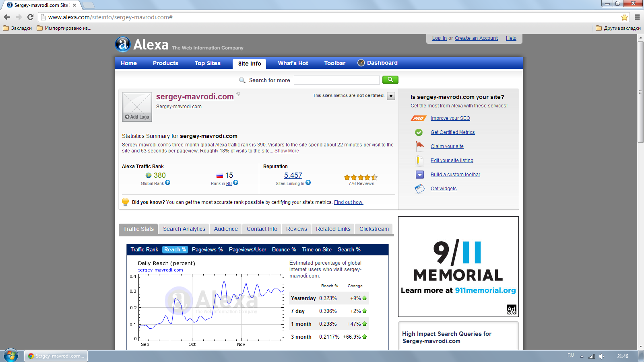Click the Improve your SEO link
This screenshot has width=644, height=362.
pyautogui.click(x=450, y=118)
